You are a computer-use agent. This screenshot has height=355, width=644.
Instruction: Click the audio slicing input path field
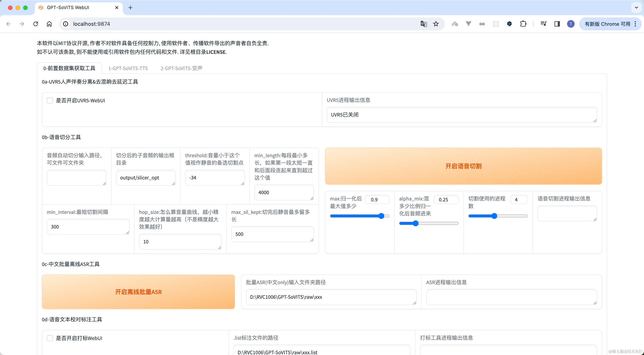[x=76, y=178]
